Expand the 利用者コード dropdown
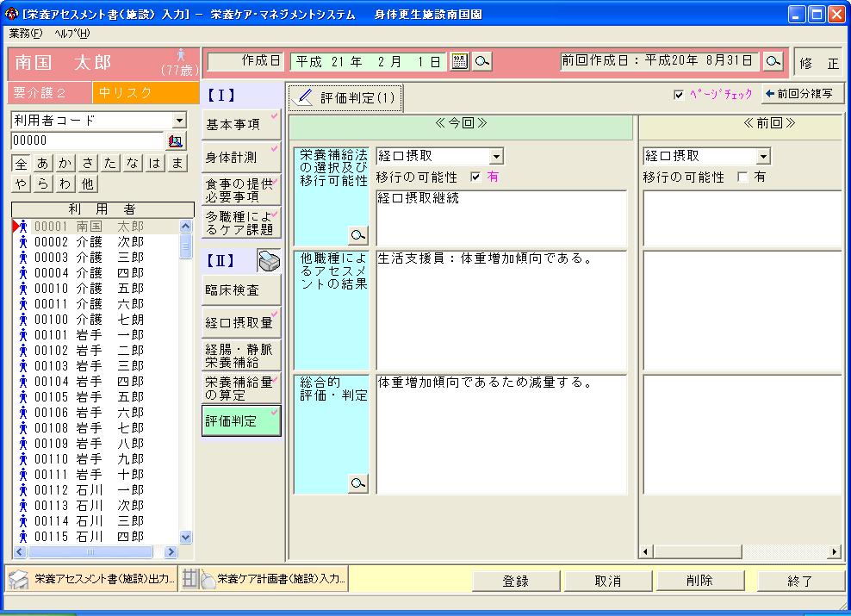Image resolution: width=851 pixels, height=616 pixels. pyautogui.click(x=179, y=121)
